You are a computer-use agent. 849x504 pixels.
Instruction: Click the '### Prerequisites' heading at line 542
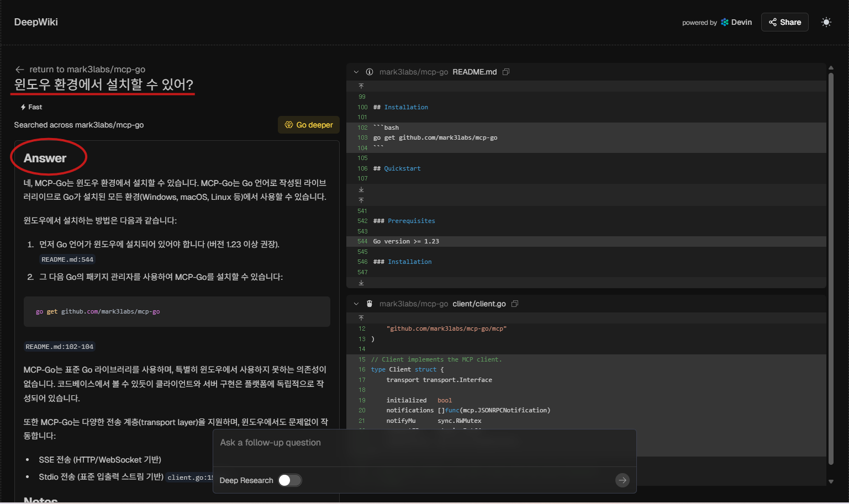tap(404, 221)
